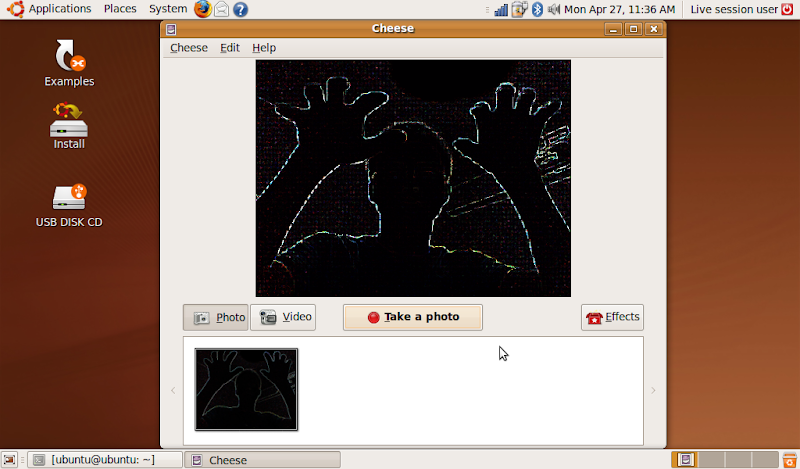This screenshot has width=800, height=469.
Task: Open the date and time clock
Action: (x=619, y=10)
